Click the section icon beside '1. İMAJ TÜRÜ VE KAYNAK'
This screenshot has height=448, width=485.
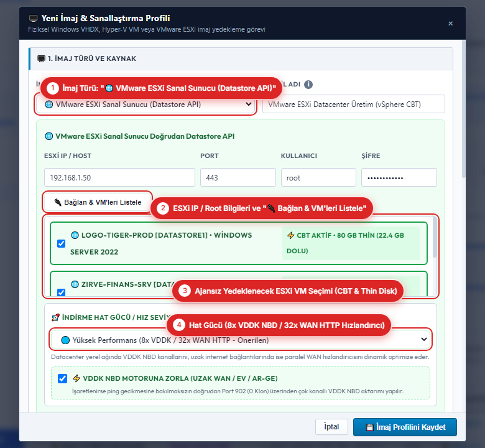(41, 58)
